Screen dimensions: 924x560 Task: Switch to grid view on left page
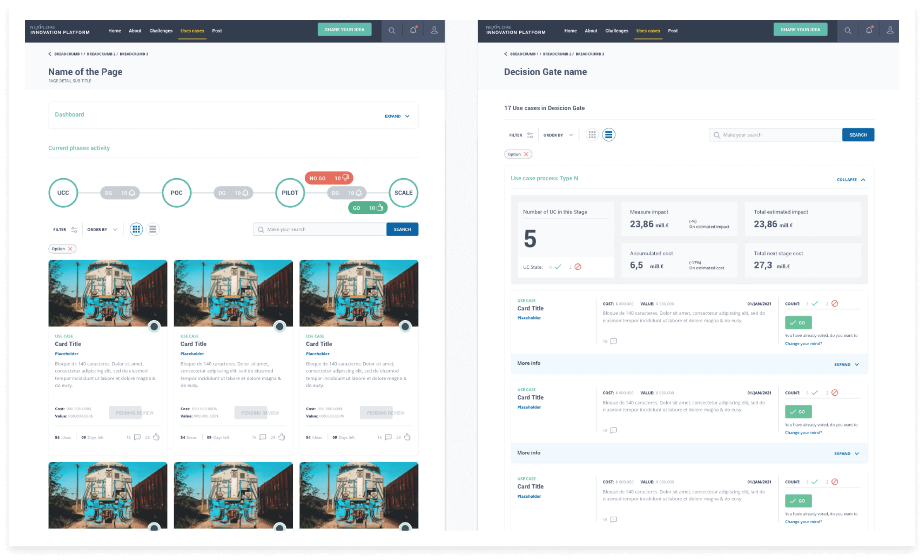point(136,229)
